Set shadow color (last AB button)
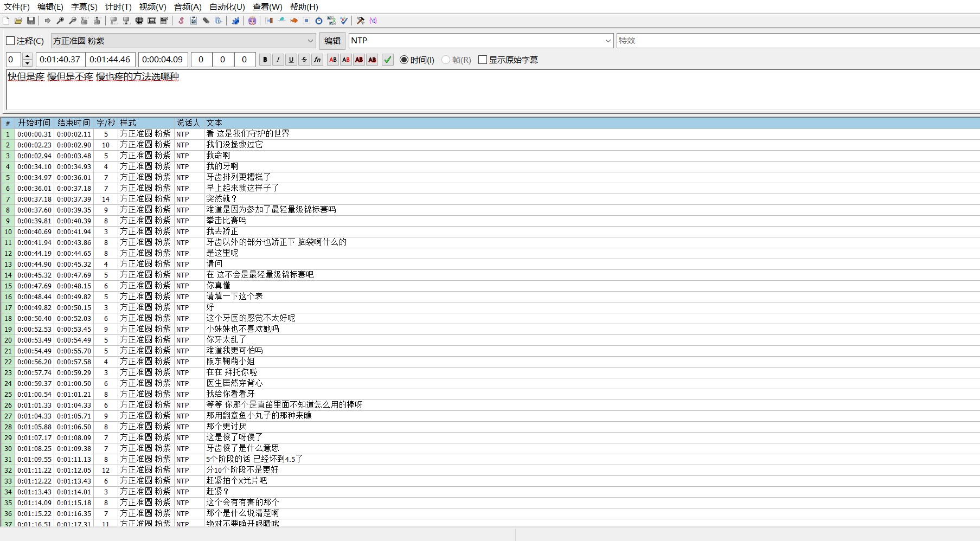The width and height of the screenshot is (980, 541). [372, 60]
